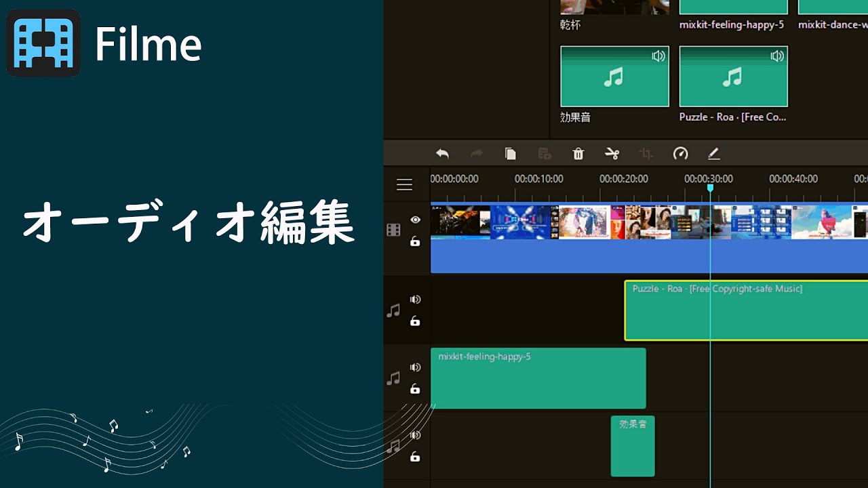Click the music note icon of Puzzle track
Image resolution: width=868 pixels, height=488 pixels.
coord(393,310)
